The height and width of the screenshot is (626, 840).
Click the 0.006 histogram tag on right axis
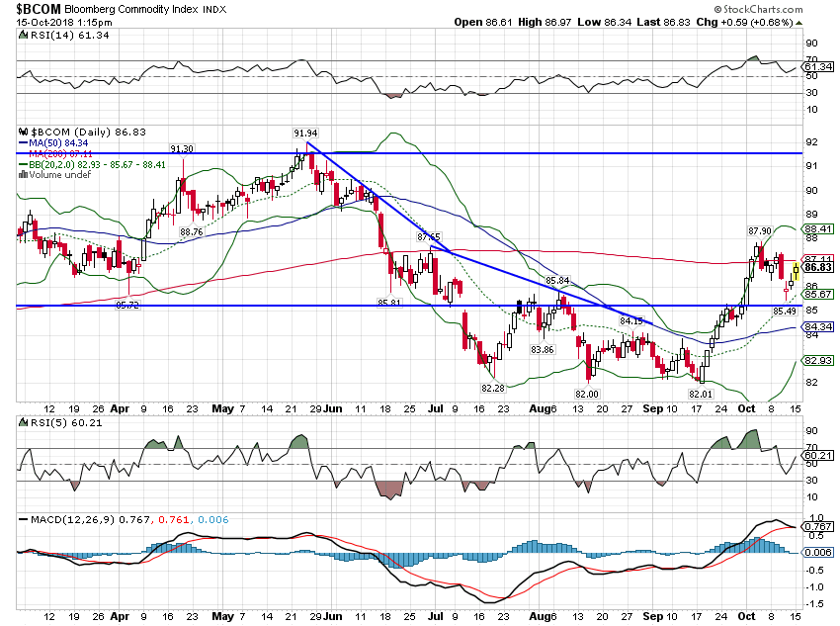(818, 552)
